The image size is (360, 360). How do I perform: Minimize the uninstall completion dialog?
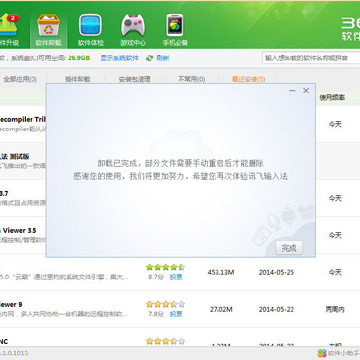coord(292,91)
